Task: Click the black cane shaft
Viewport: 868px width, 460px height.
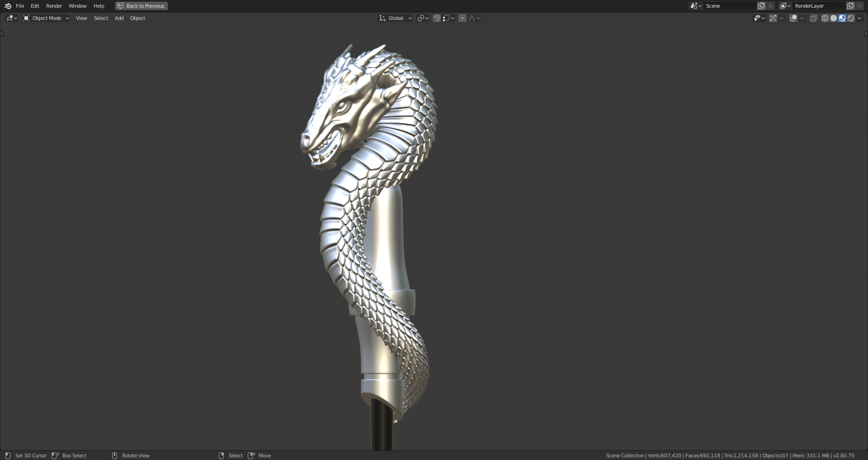Action: [382, 424]
